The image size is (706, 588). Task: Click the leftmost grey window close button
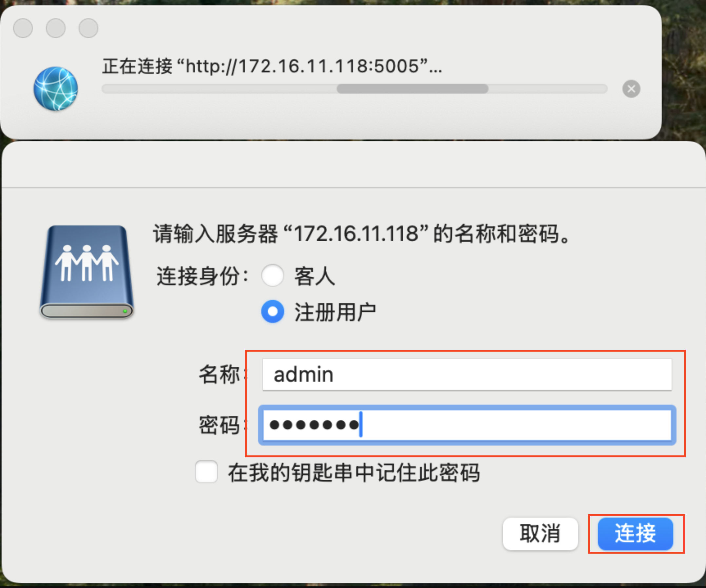pyautogui.click(x=23, y=28)
